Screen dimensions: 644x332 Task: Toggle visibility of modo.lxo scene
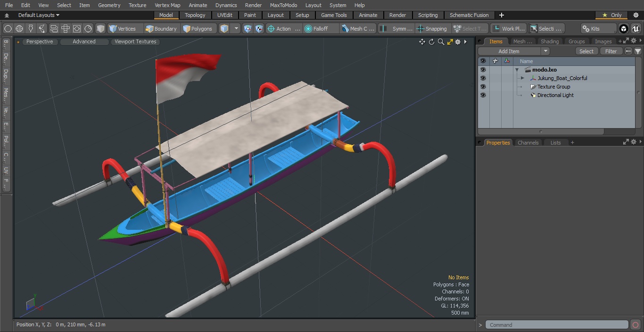(x=483, y=70)
